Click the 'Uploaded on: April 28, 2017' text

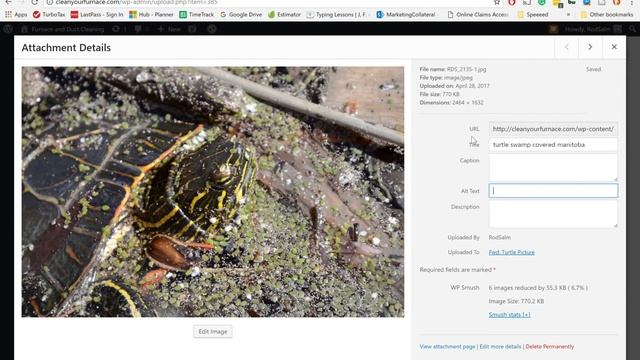coord(454,86)
